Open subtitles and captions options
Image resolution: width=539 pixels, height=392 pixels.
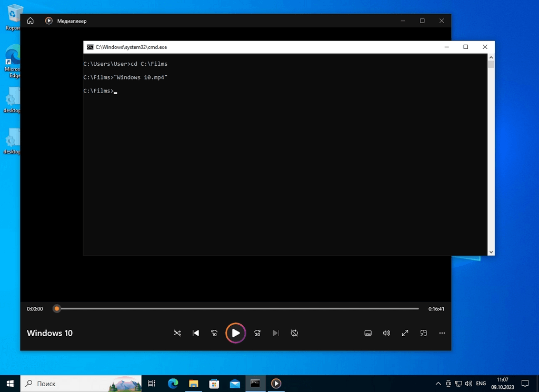pos(368,333)
